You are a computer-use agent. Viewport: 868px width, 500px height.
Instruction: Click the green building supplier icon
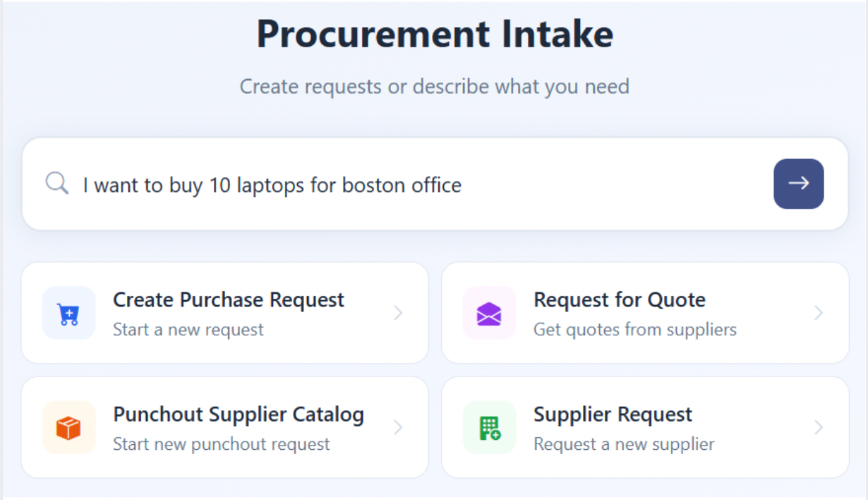point(489,427)
